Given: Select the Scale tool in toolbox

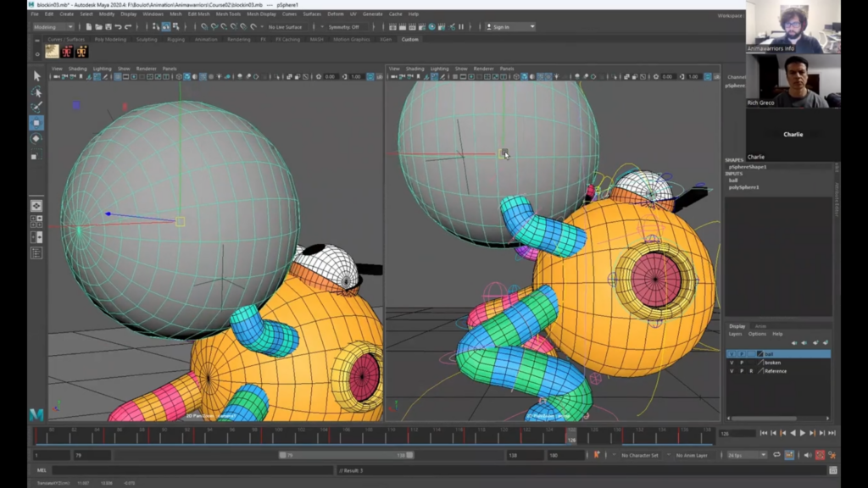Looking at the screenshot, I should coord(36,155).
